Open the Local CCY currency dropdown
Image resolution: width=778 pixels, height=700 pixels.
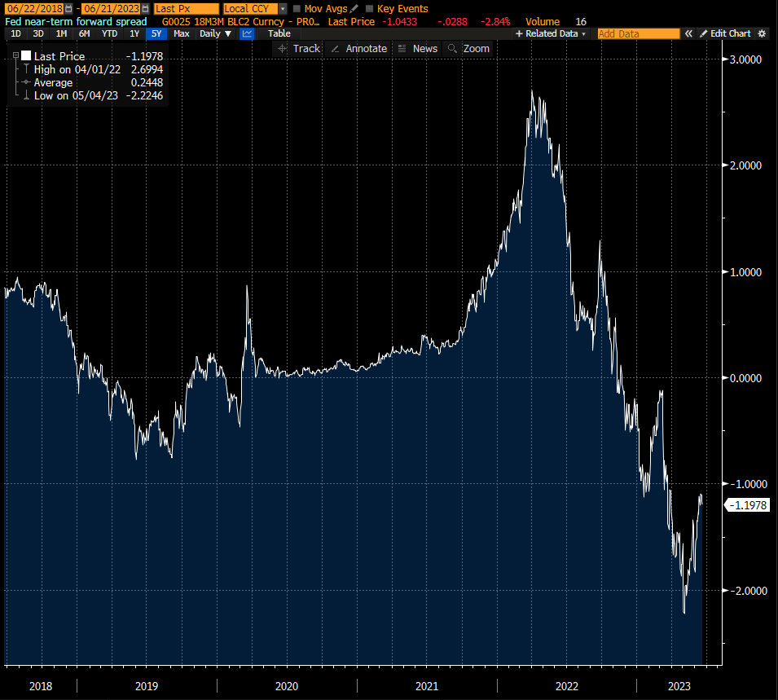[283, 8]
